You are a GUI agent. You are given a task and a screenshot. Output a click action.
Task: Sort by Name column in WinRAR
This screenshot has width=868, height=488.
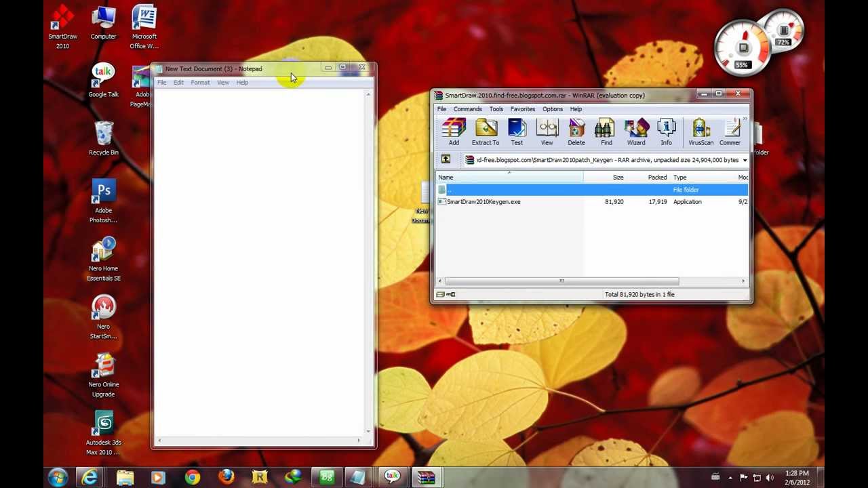509,177
